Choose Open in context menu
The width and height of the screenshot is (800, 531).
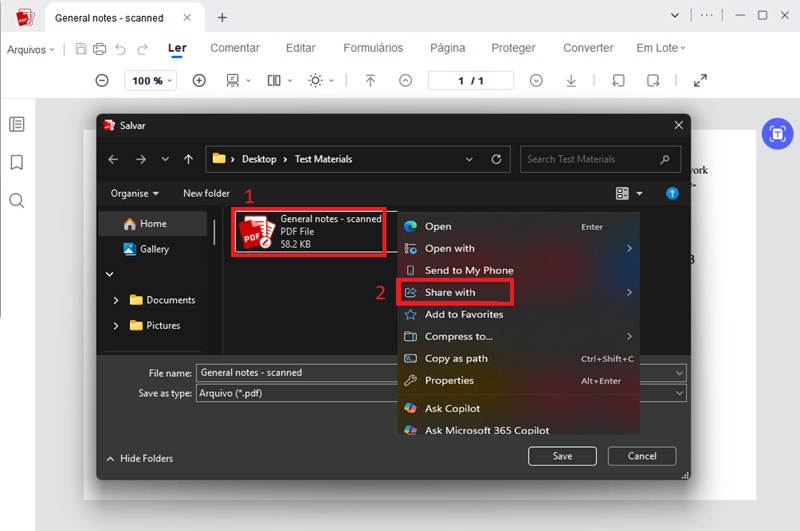pos(518,226)
